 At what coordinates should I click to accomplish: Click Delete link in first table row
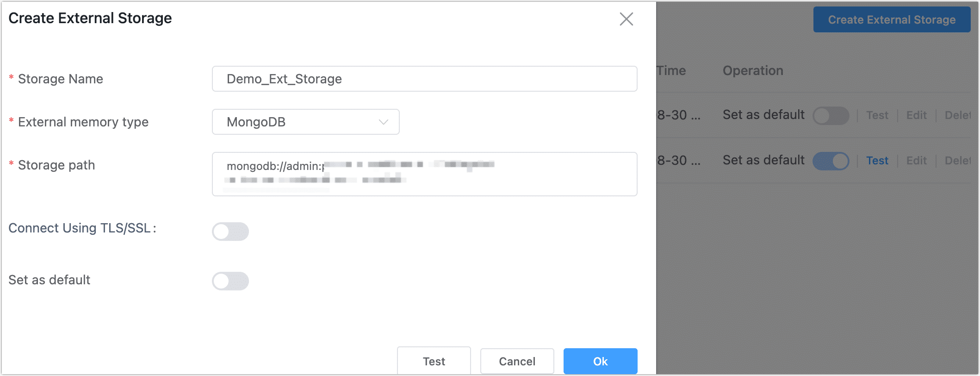[x=958, y=115]
